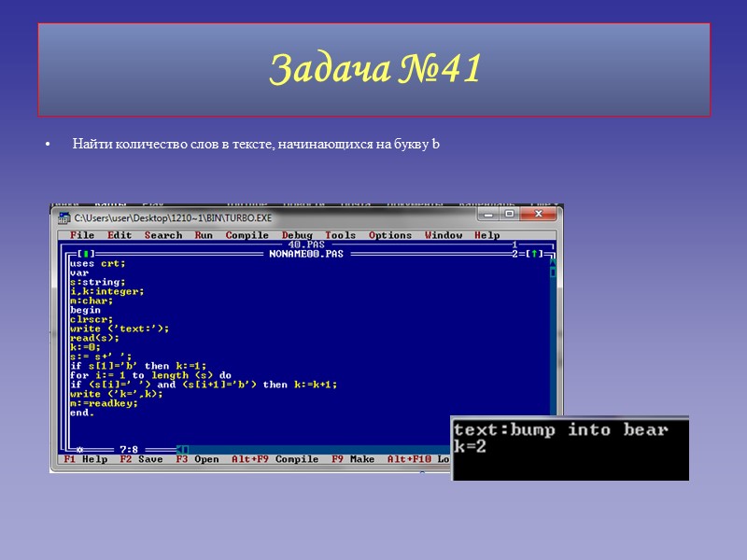
Task: Click the 'i,k:integer;' code line
Action: [106, 291]
